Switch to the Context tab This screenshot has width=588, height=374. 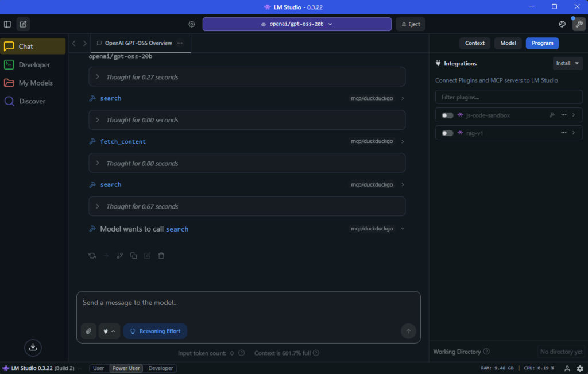click(475, 43)
